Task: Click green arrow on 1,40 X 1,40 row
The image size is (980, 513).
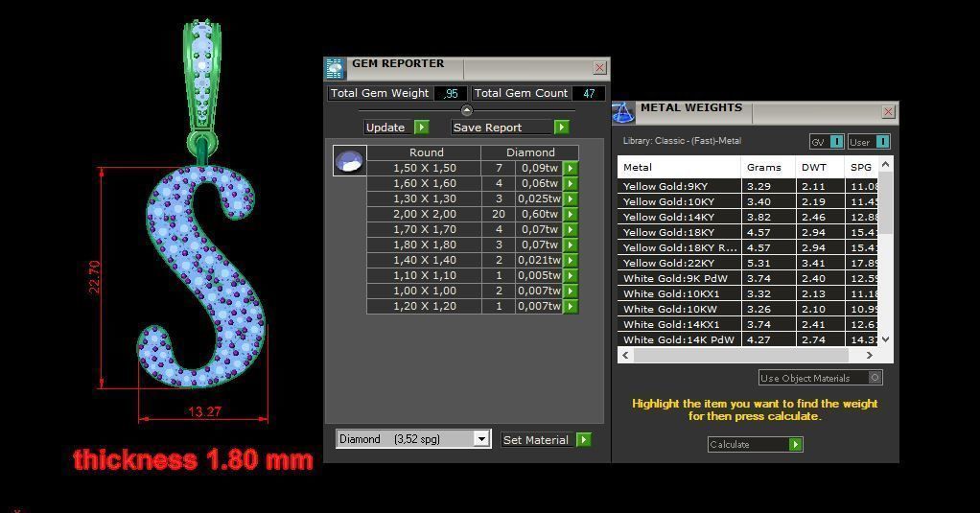Action: click(x=570, y=260)
